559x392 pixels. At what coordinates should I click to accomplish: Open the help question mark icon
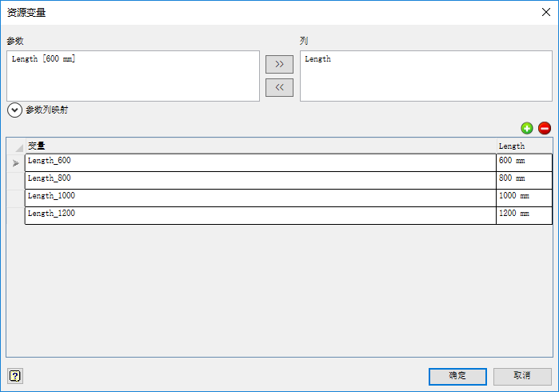tap(15, 376)
